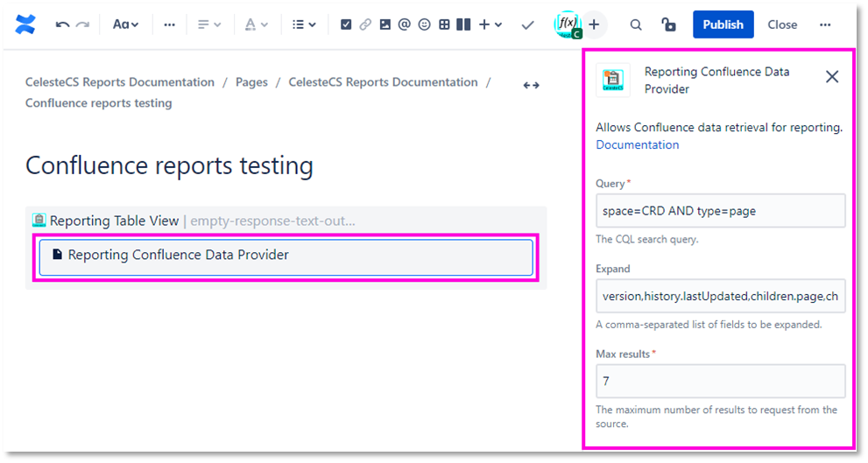
Task: Select the Reporting Table View macro header
Action: click(286, 221)
